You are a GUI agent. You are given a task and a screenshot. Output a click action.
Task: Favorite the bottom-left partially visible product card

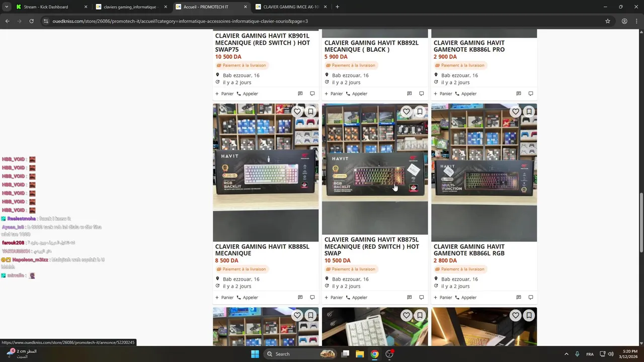pos(297,315)
